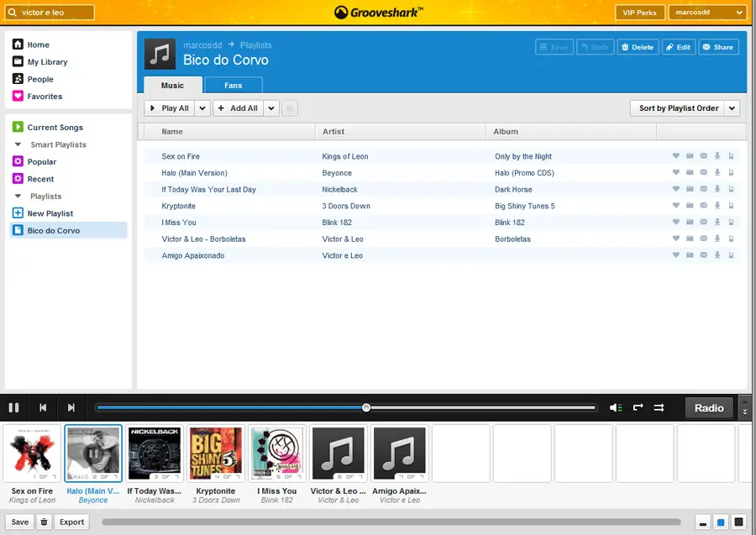Select the Big Shiny Tunes thumbnail in the queue
This screenshot has height=535, width=756.
(x=216, y=454)
